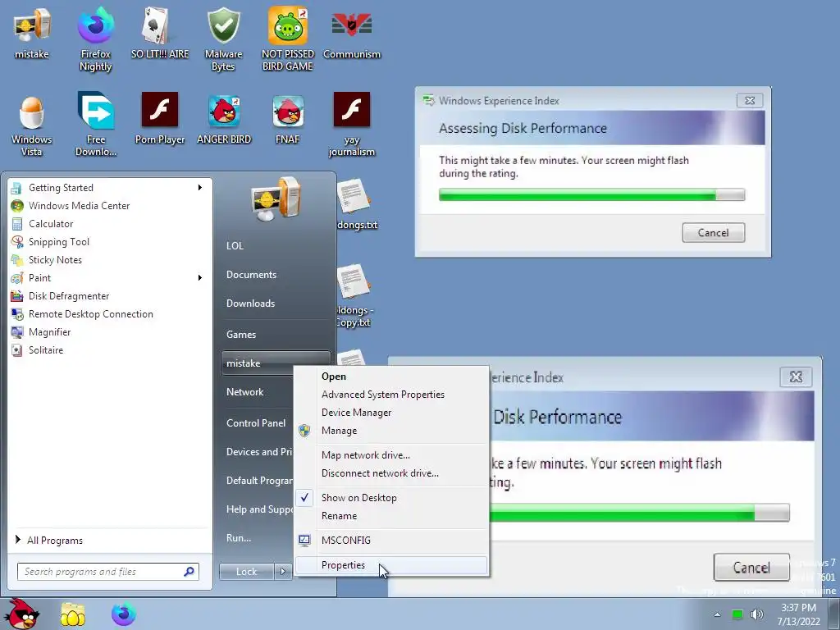The height and width of the screenshot is (630, 840).
Task: Open the eggs folder icon on taskbar
Action: 73,614
